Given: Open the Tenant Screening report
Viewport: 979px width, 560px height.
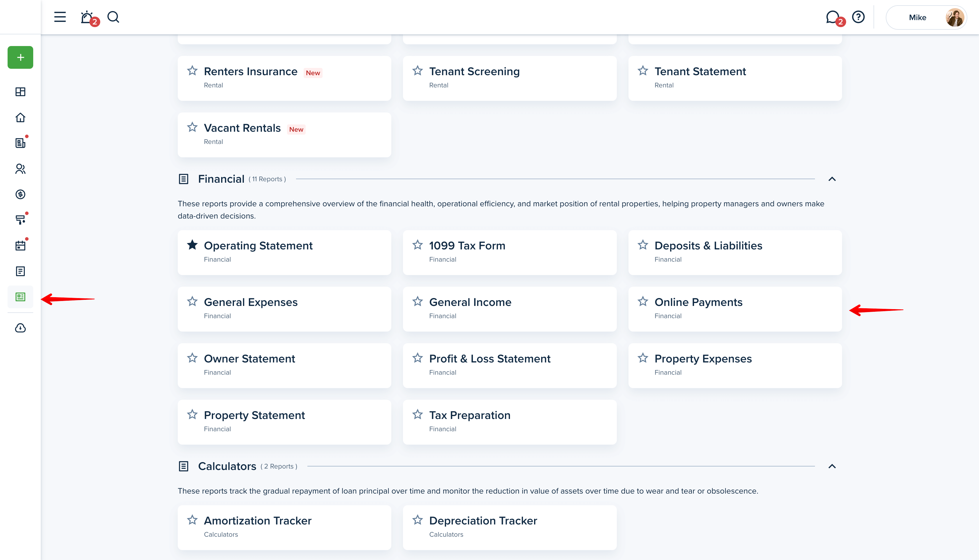Looking at the screenshot, I should pos(510,78).
